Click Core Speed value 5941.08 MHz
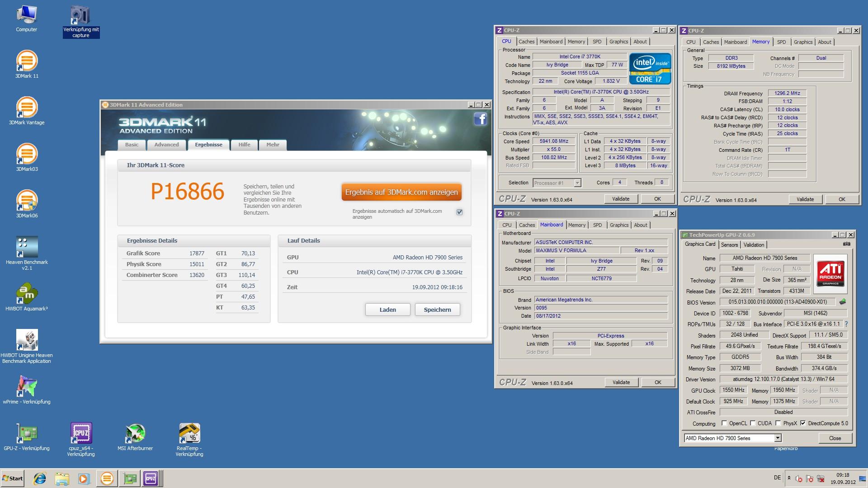The height and width of the screenshot is (488, 868). click(554, 141)
